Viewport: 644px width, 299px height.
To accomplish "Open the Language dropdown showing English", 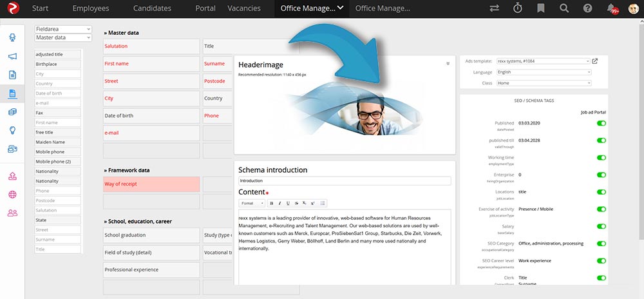I will [544, 72].
